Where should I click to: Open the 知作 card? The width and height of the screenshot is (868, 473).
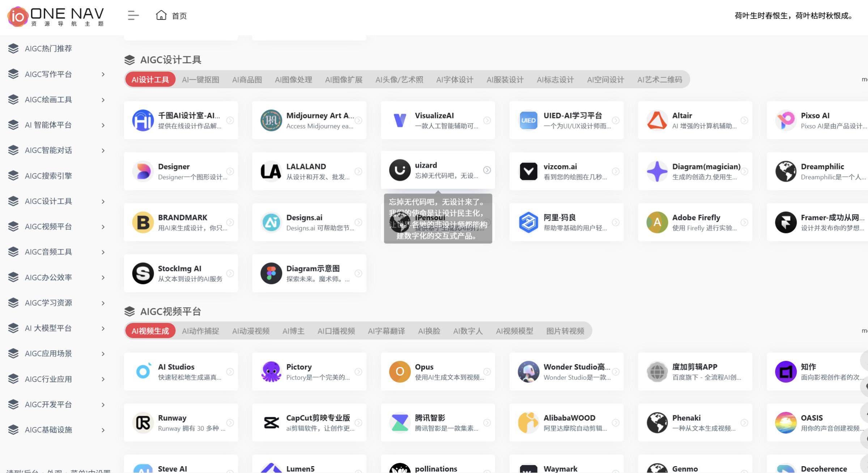(817, 371)
